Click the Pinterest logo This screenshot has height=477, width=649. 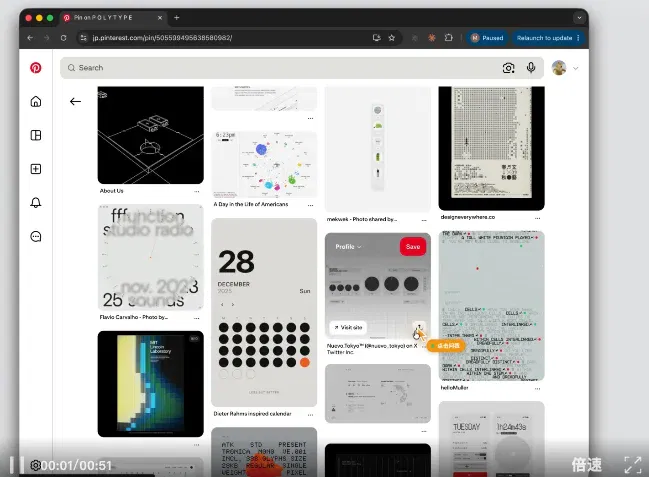coord(36,67)
